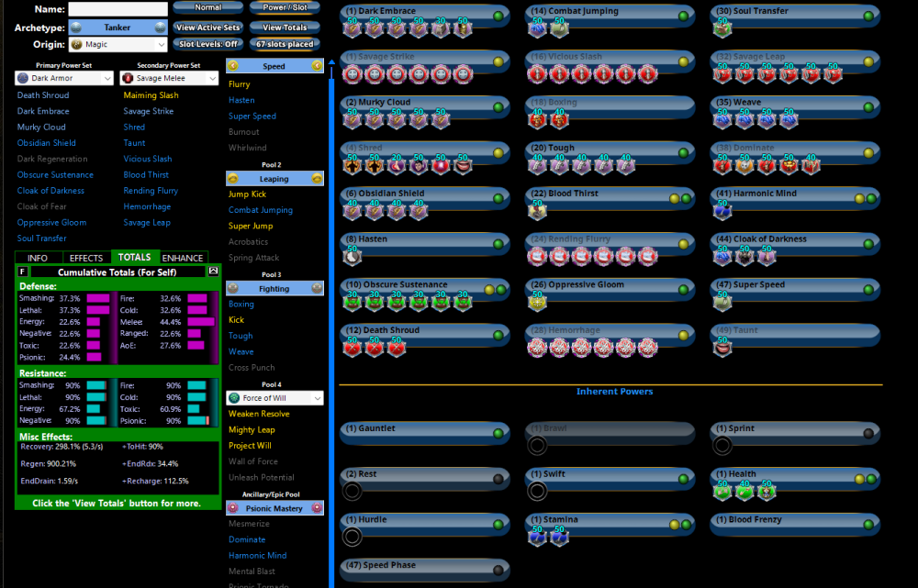918x588 pixels.
Task: Open the Info tab
Action: pyautogui.click(x=38, y=258)
